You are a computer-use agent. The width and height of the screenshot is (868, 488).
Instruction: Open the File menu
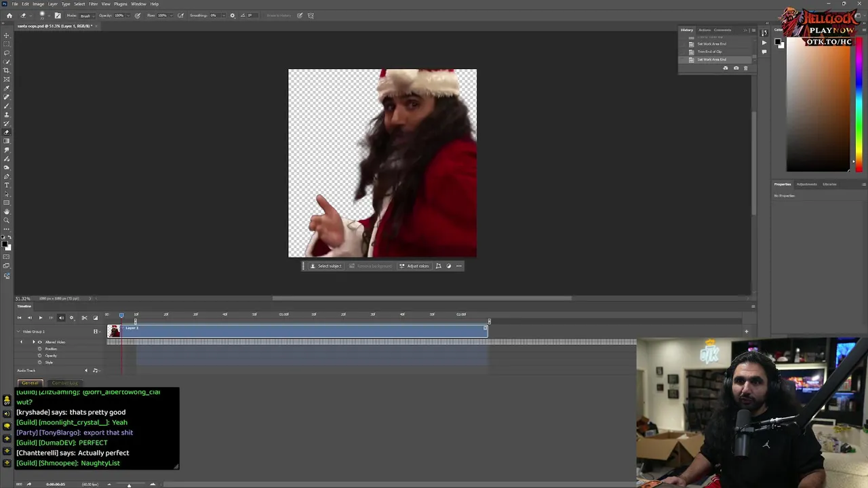(x=14, y=4)
